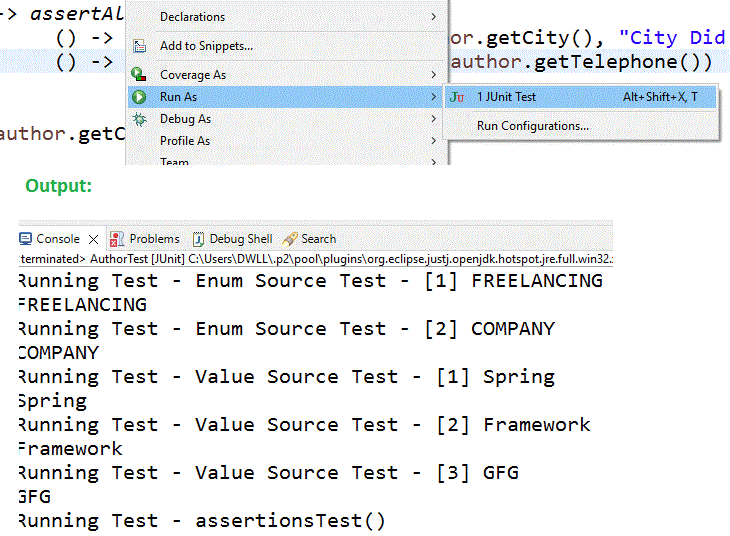Switch to the Debug Shell tab
Image resolution: width=730 pixels, height=536 pixels.
coord(232,239)
